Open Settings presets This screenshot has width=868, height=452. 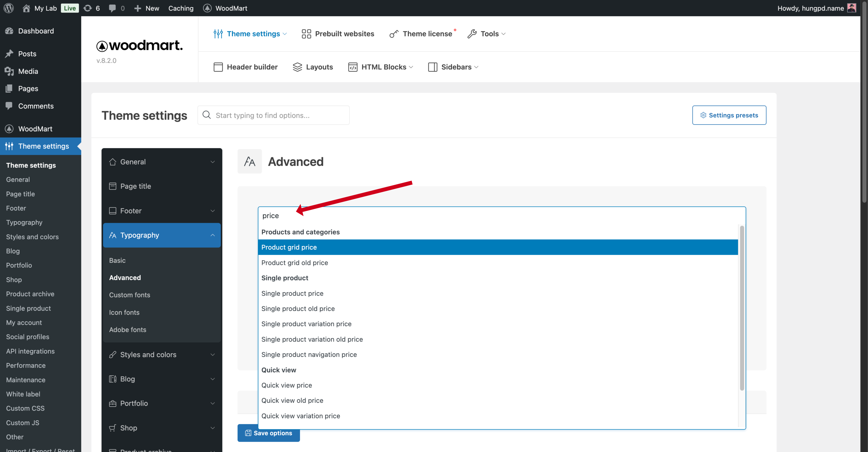tap(729, 115)
